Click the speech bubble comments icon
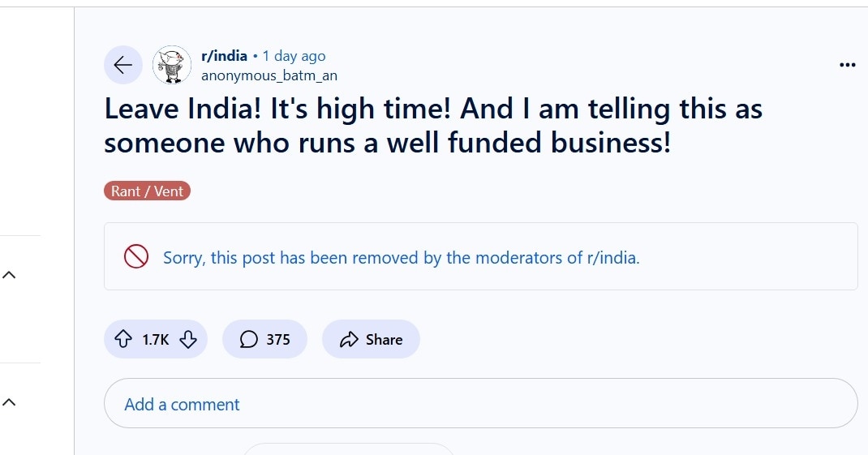868x455 pixels. (249, 339)
